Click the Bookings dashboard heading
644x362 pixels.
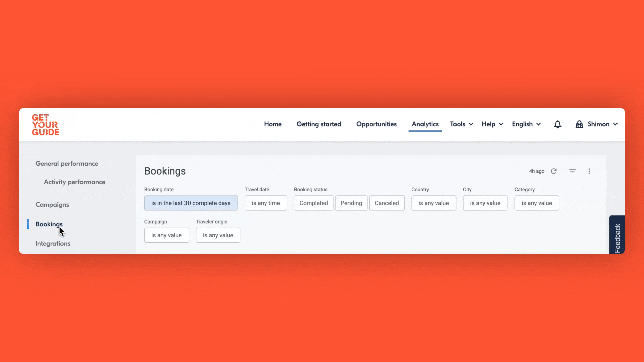[x=165, y=171]
